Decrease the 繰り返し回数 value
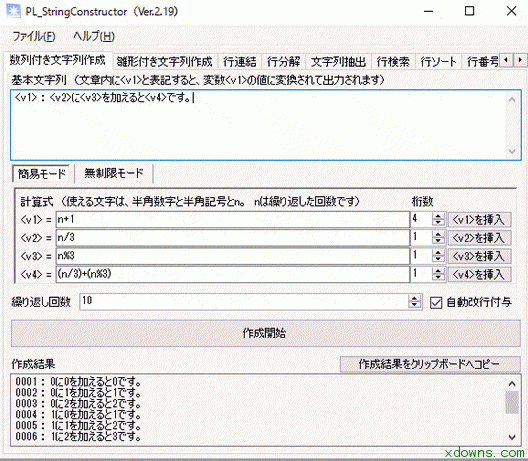The image size is (528, 461). tap(415, 305)
